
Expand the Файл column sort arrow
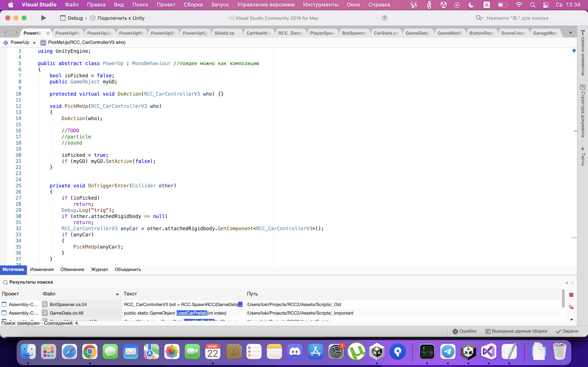tap(117, 294)
